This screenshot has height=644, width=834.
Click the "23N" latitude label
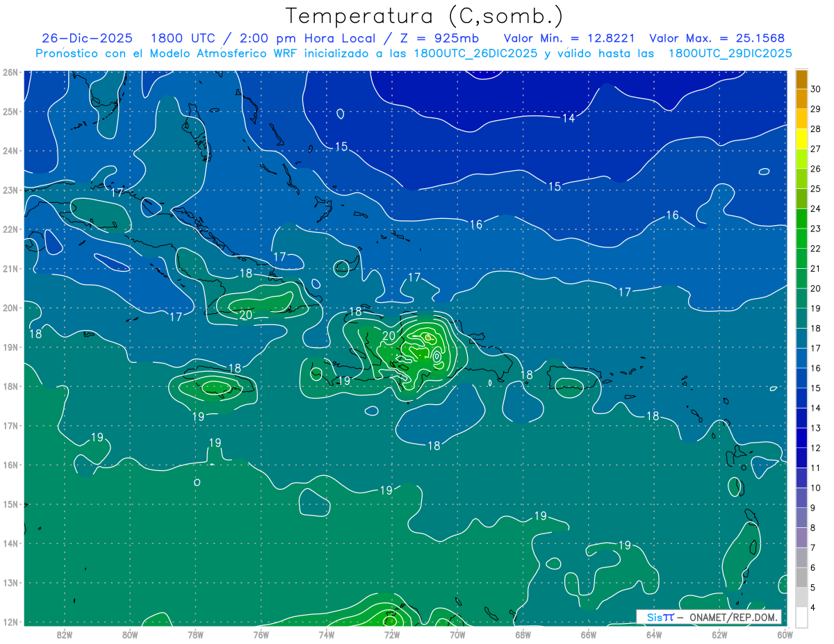point(10,190)
